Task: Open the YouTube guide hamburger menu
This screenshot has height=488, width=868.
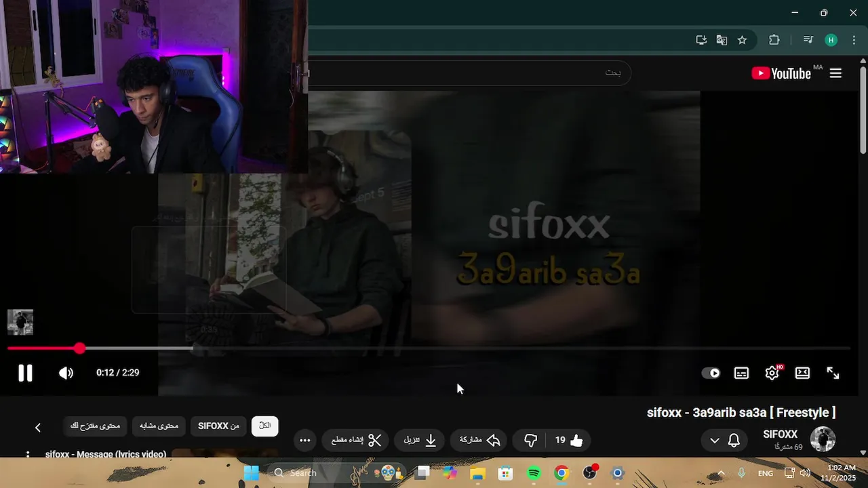Action: 835,73
